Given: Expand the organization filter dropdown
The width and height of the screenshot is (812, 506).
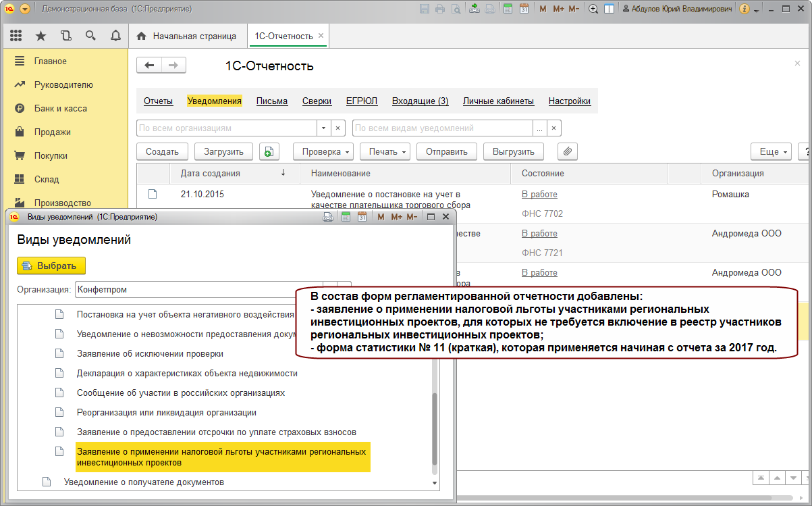Looking at the screenshot, I should pos(323,128).
